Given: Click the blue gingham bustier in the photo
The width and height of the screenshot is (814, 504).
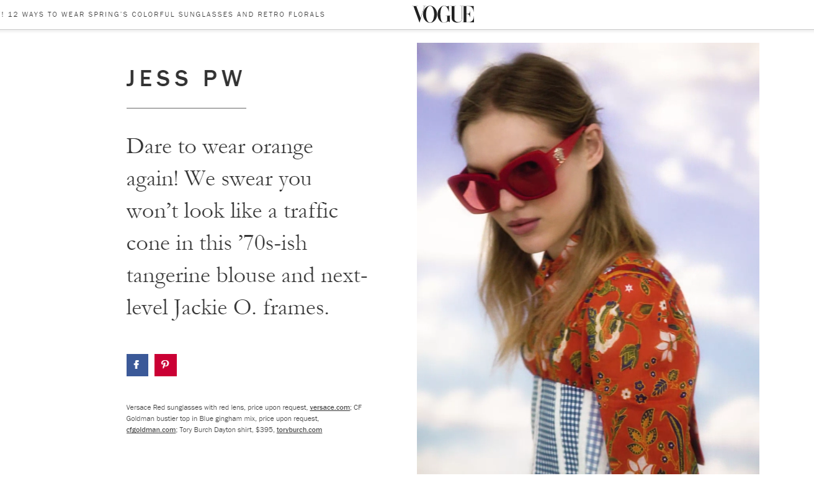Looking at the screenshot, I should coord(568,427).
